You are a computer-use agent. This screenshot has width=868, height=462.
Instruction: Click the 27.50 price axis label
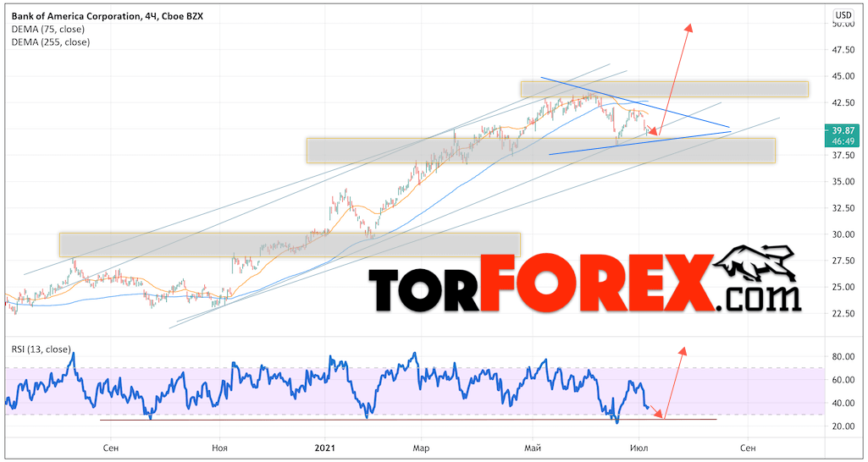tap(843, 261)
